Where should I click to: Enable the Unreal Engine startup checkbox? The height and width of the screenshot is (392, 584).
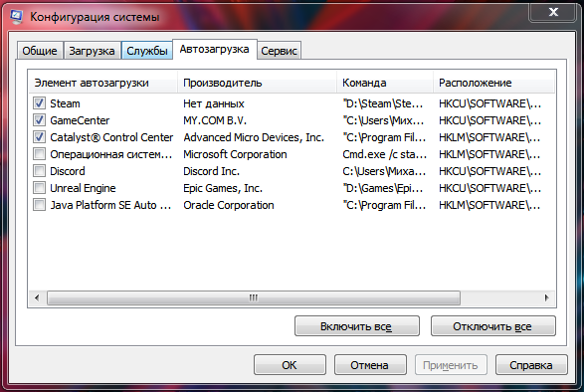pyautogui.click(x=39, y=187)
